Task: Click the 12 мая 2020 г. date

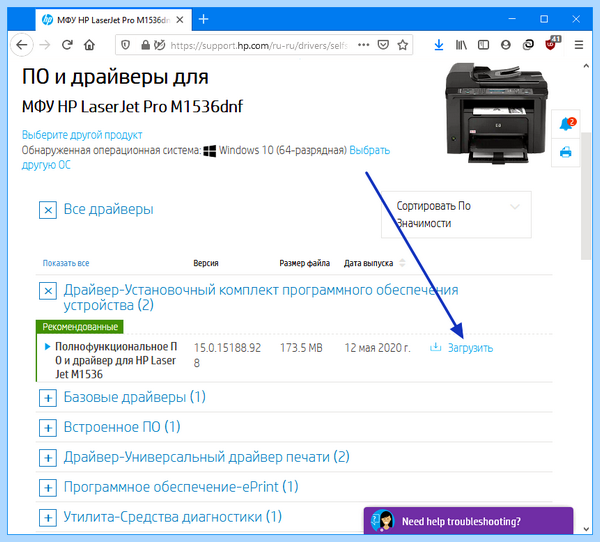Action: click(x=377, y=348)
